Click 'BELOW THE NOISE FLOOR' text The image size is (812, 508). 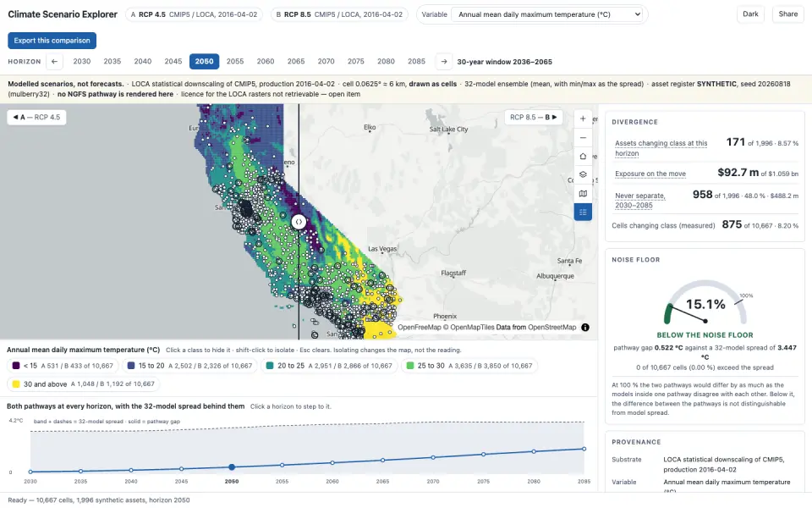(705, 335)
